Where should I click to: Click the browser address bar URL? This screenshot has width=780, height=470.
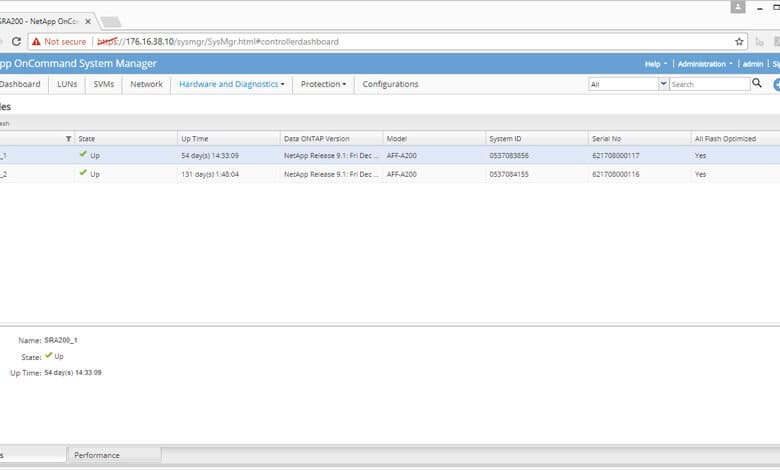tap(218, 42)
